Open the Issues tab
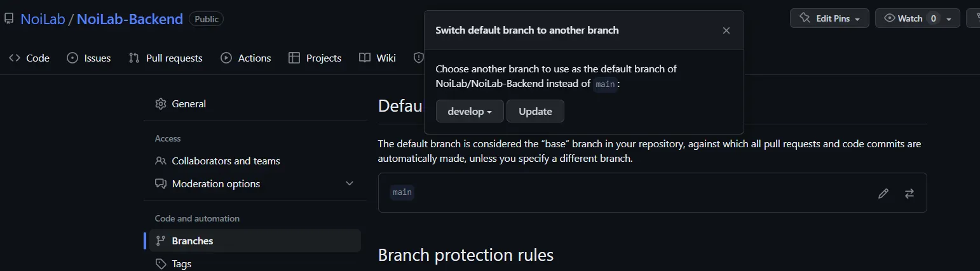The width and height of the screenshot is (980, 271). 89,58
